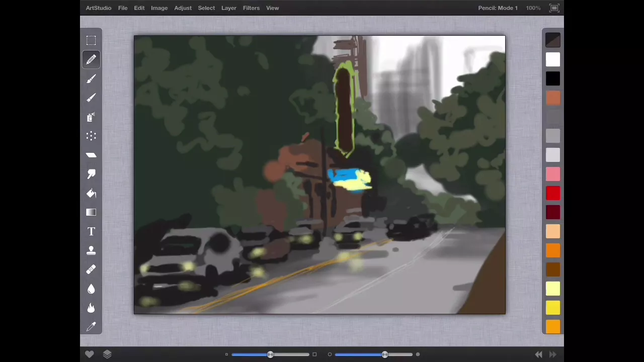Pick the dark gray swatch
Image resolution: width=644 pixels, height=362 pixels.
click(x=553, y=117)
